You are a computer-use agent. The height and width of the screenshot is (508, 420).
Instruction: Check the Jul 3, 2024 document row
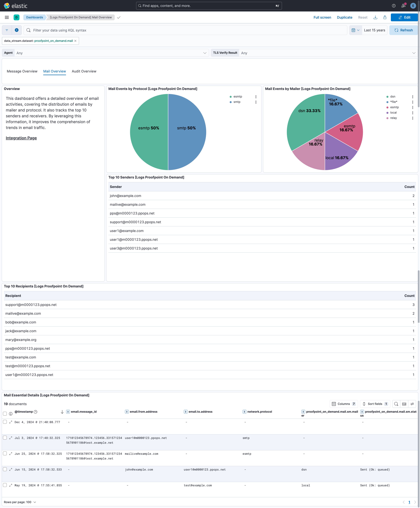point(5,438)
